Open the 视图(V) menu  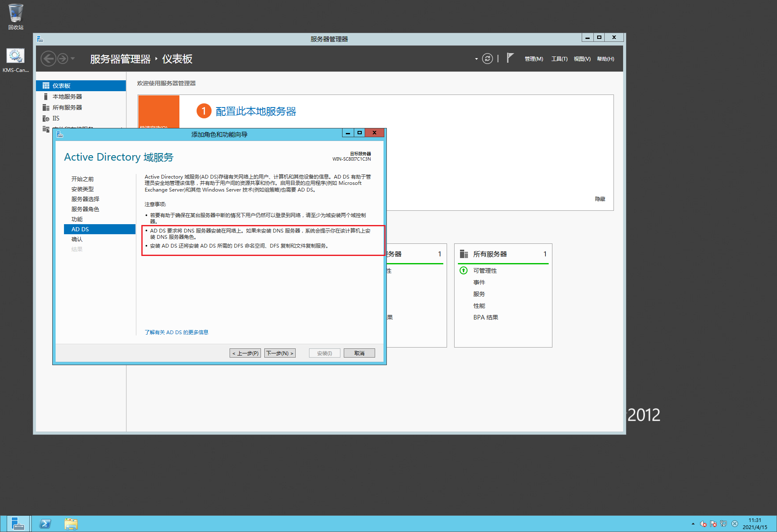coord(582,59)
